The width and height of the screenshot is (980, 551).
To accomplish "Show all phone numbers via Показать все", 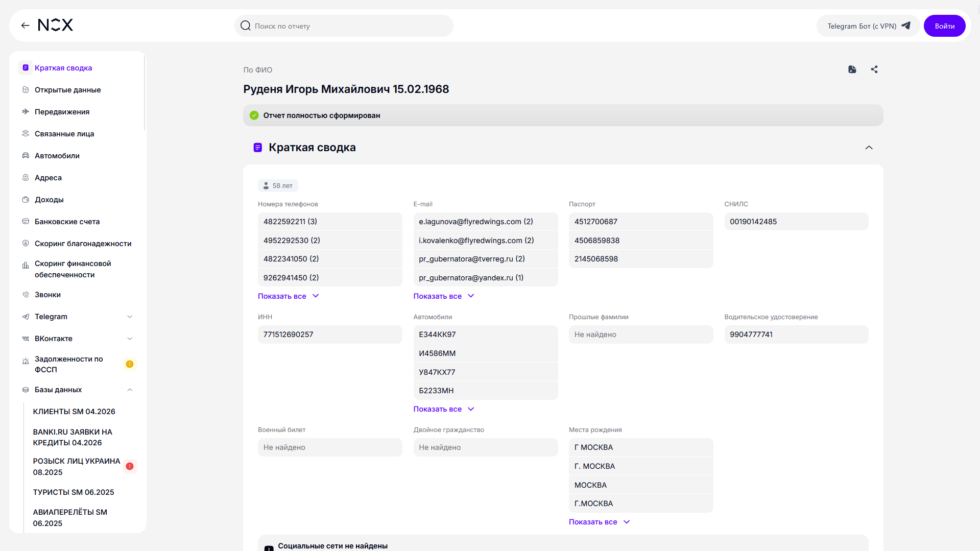I will tap(289, 296).
